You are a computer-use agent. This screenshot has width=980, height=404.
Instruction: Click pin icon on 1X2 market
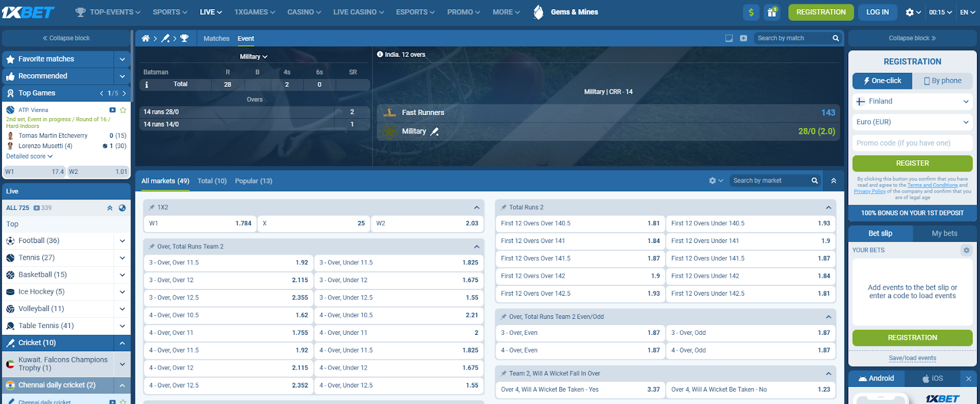[151, 208]
